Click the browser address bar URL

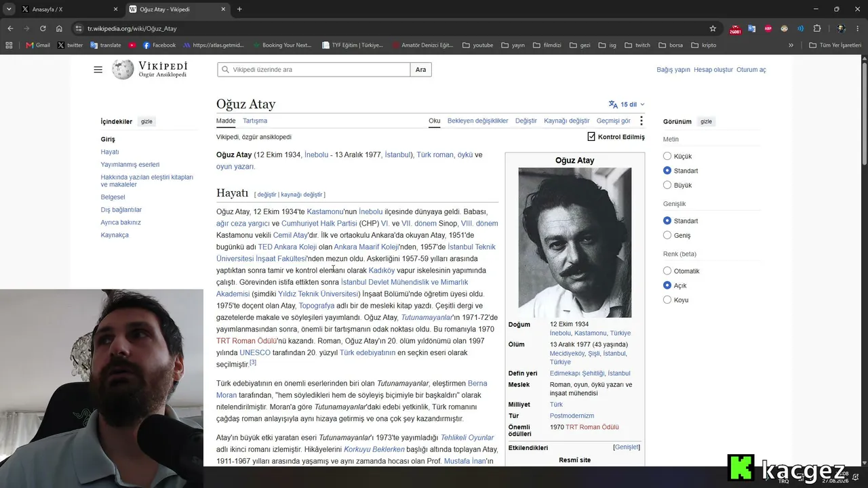pyautogui.click(x=132, y=28)
